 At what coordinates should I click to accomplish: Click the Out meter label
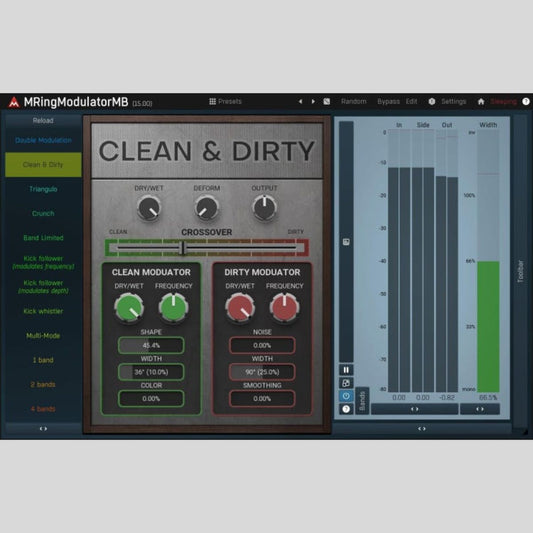pyautogui.click(x=447, y=125)
